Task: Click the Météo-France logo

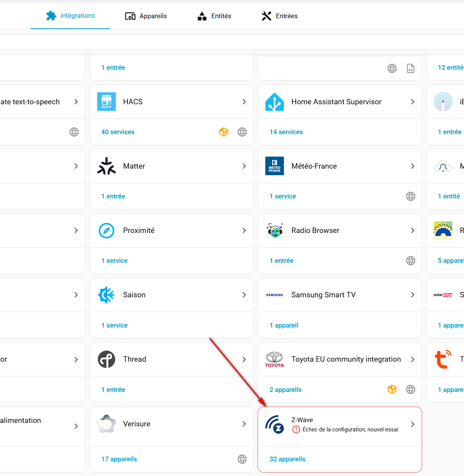Action: point(275,166)
